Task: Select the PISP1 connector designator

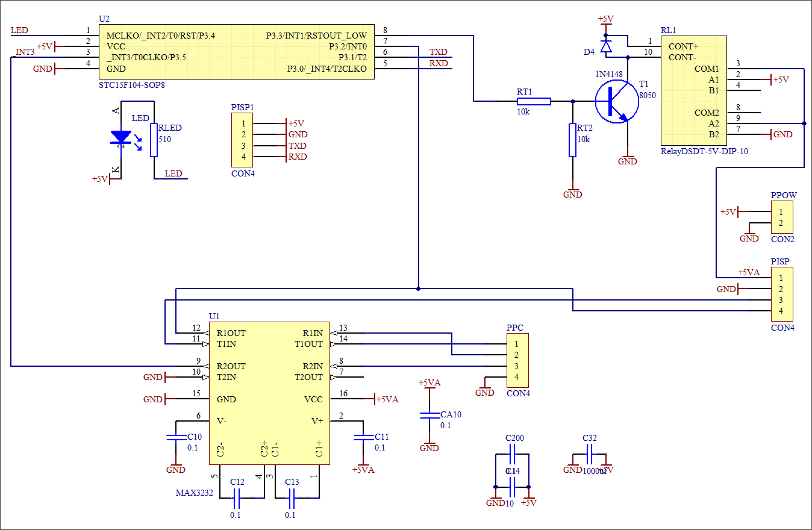Action: (x=243, y=107)
